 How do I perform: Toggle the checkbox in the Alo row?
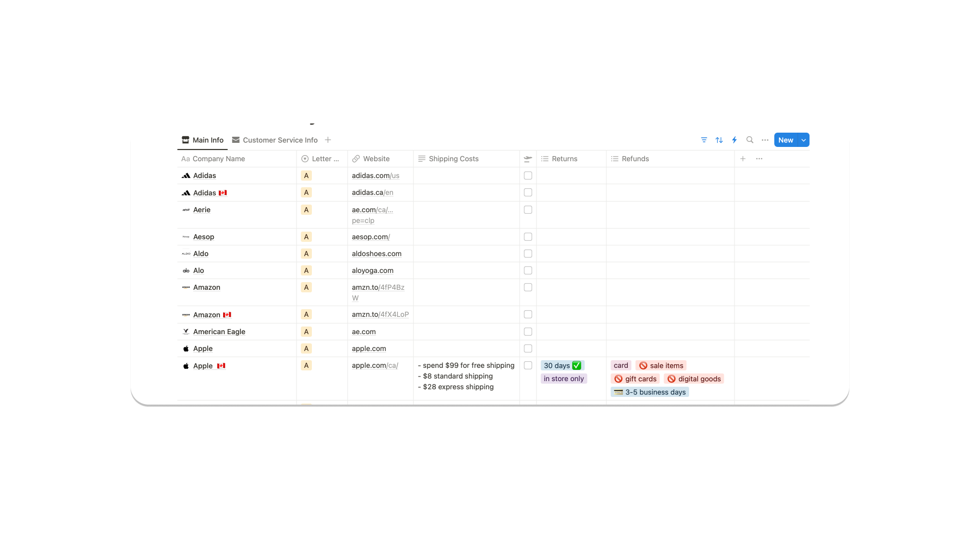(528, 270)
